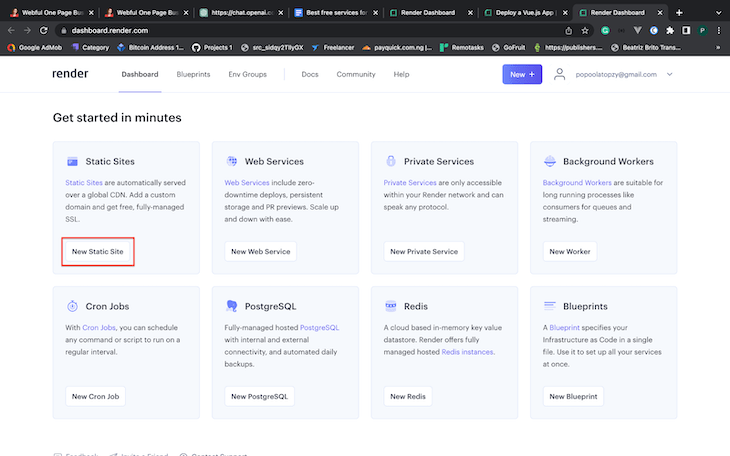The width and height of the screenshot is (730, 456).
Task: Click the New Cron Job button
Action: pos(95,396)
